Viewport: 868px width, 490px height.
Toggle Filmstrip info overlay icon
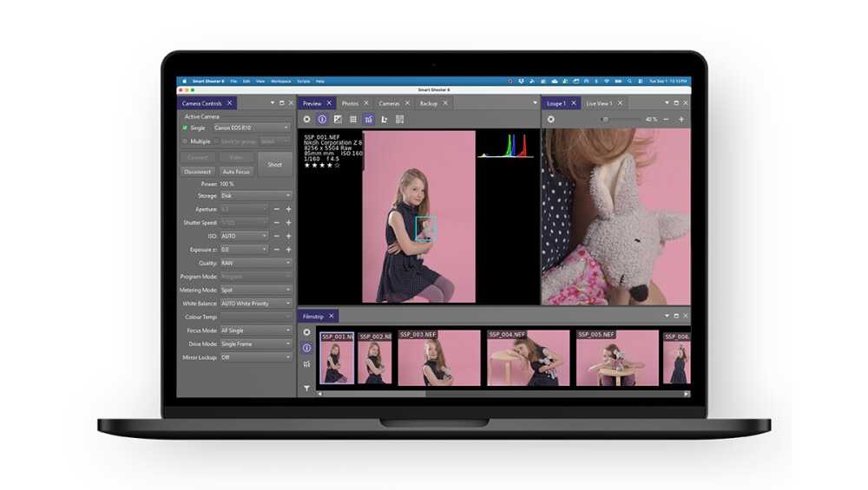306,348
